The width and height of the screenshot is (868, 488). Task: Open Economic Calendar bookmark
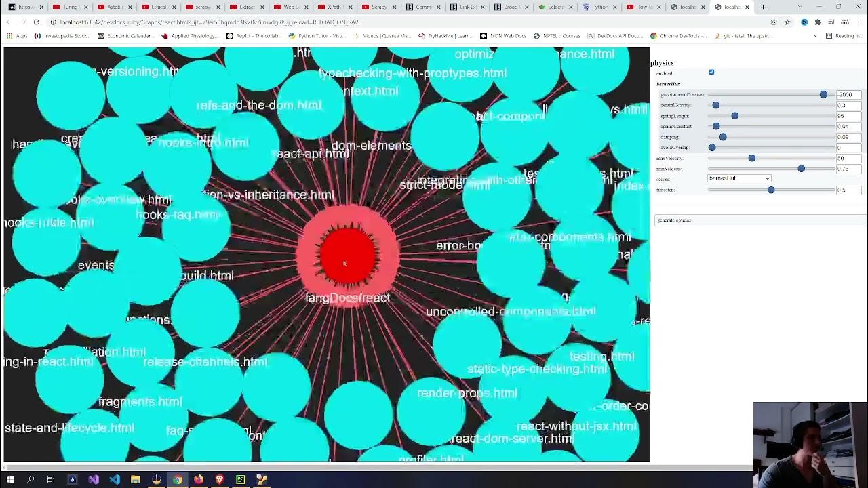[125, 35]
